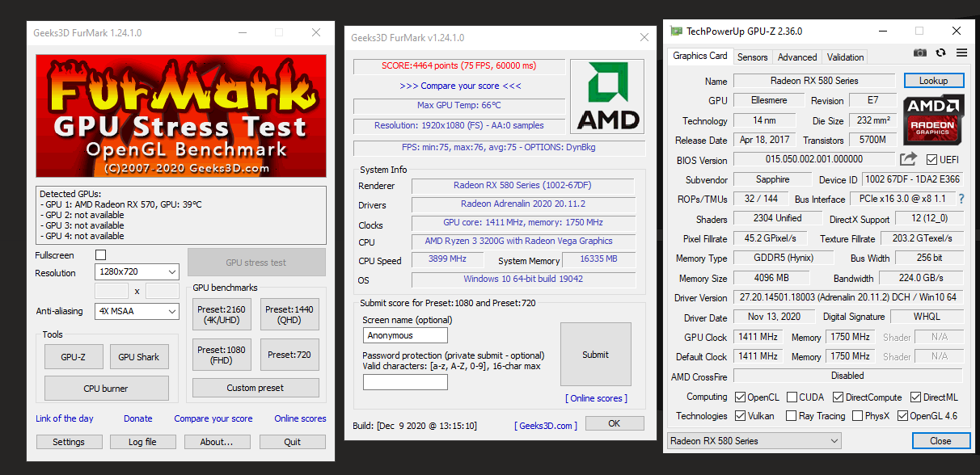980x475 pixels.
Task: Click the custom height resolution field
Action: coord(162,291)
